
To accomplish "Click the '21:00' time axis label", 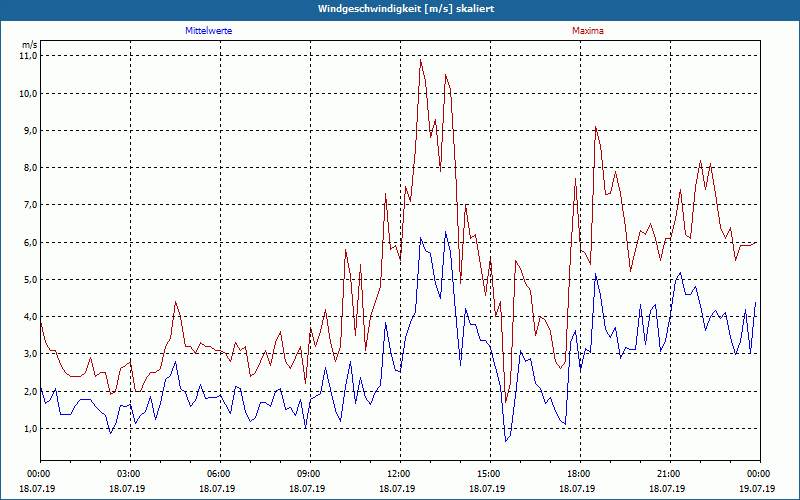I will coord(670,474).
